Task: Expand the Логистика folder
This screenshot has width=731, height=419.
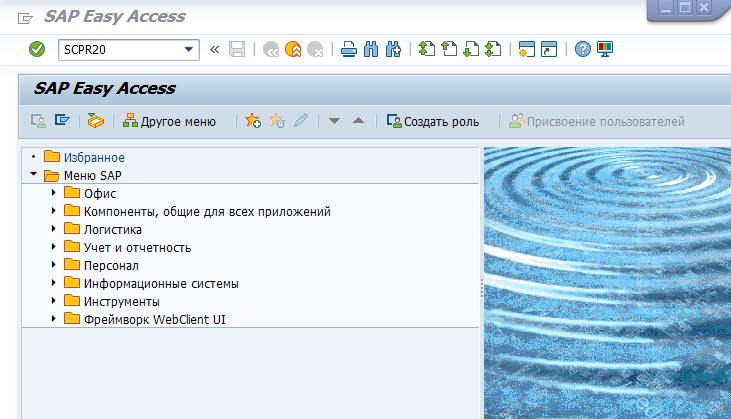Action: click(53, 229)
